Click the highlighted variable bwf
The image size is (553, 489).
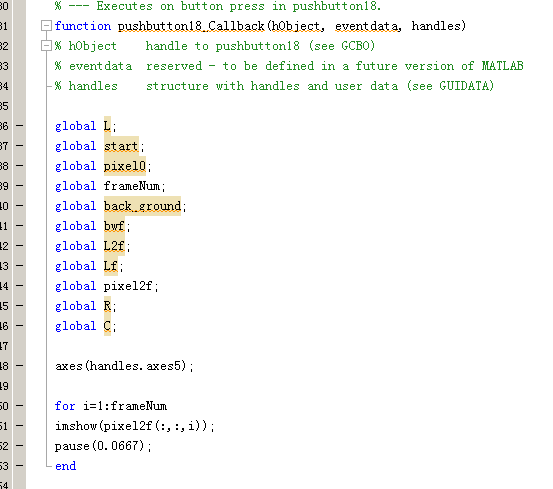coord(114,226)
